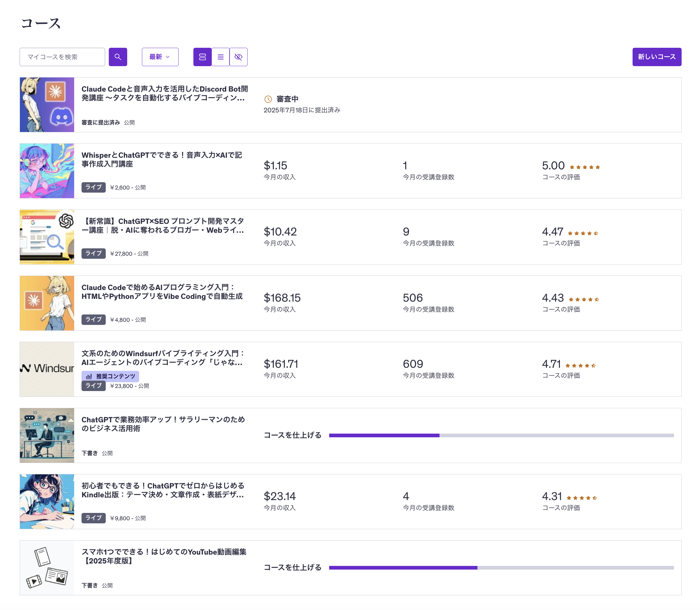Click the Windsurf course thumbnail
The image size is (700, 610).
coord(47,369)
